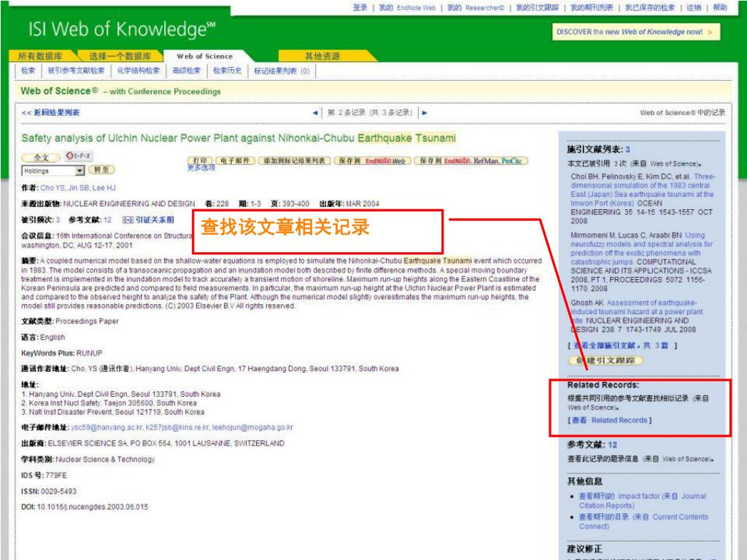
Task: Click the 参考文献 count 12 in the record details
Action: [x=108, y=220]
